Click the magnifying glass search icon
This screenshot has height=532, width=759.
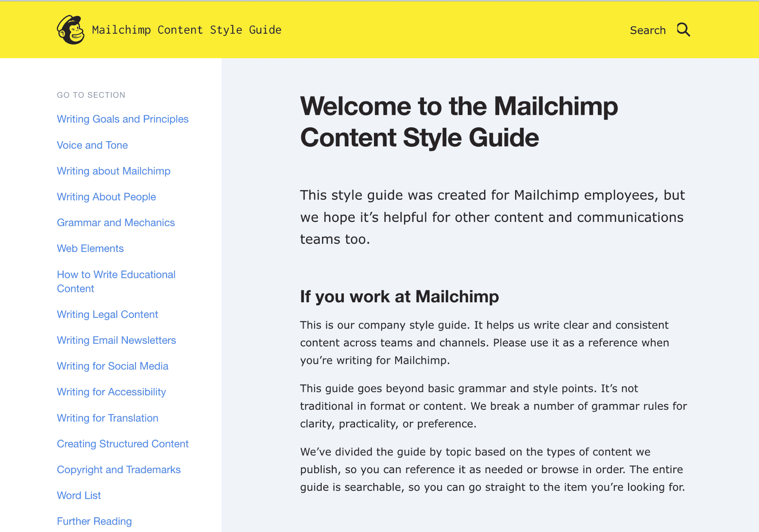683,30
